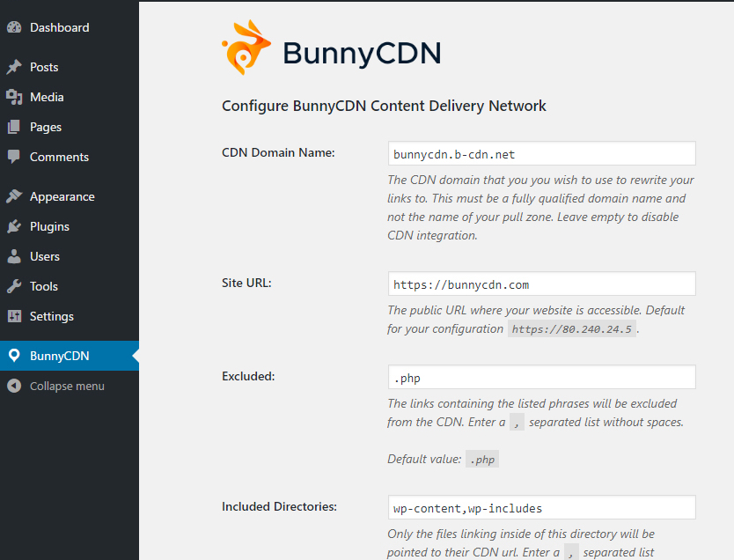Go to the Media menu
Viewport: 734px width, 560px height.
[70, 97]
